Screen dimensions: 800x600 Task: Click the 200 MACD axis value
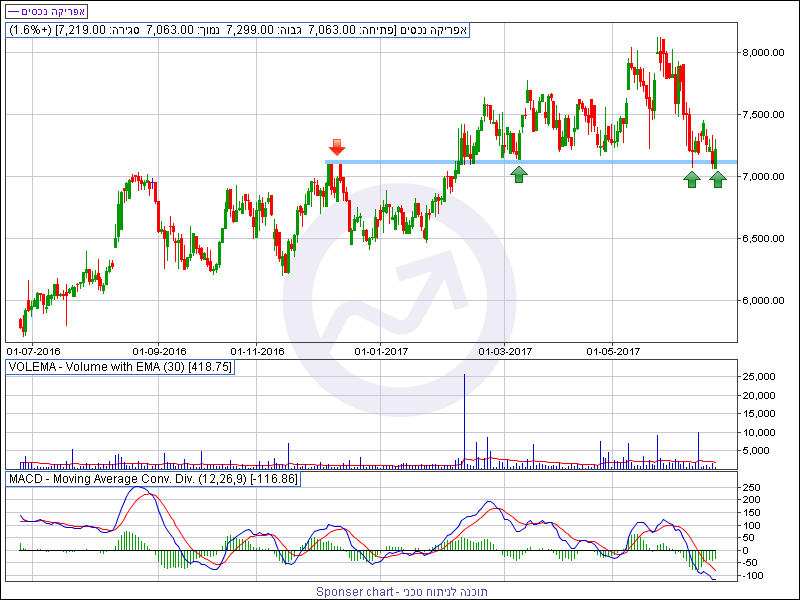click(750, 500)
